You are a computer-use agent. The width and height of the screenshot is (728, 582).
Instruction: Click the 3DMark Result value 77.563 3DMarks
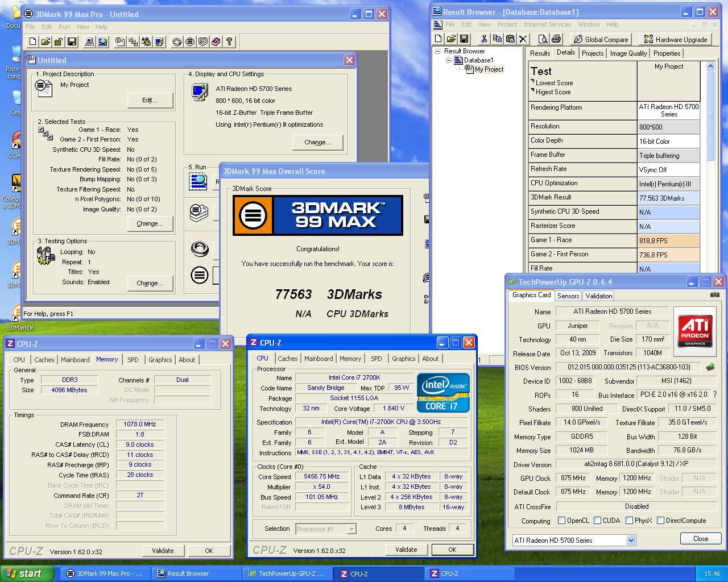tap(668, 198)
